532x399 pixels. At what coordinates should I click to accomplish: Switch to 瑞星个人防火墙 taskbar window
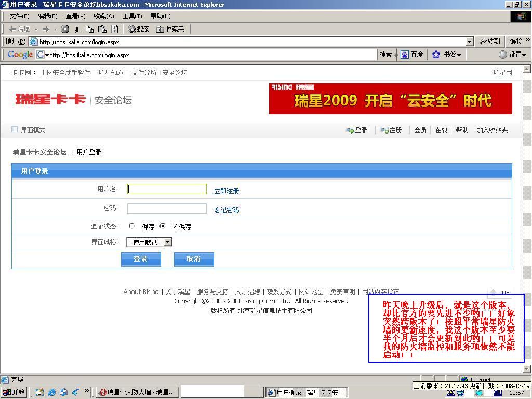point(137,393)
